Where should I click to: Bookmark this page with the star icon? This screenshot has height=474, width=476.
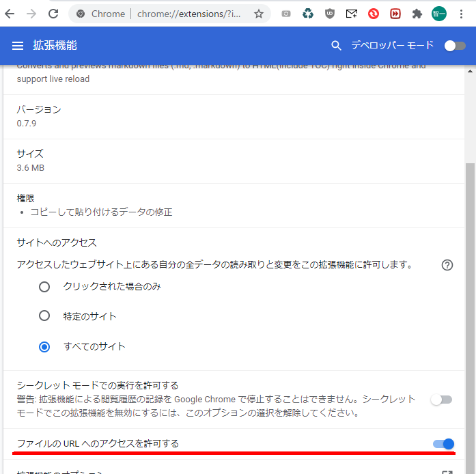[259, 14]
